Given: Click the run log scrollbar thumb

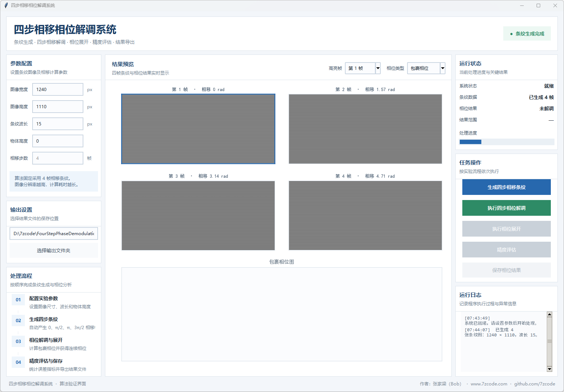Looking at the screenshot, I should pyautogui.click(x=549, y=341).
